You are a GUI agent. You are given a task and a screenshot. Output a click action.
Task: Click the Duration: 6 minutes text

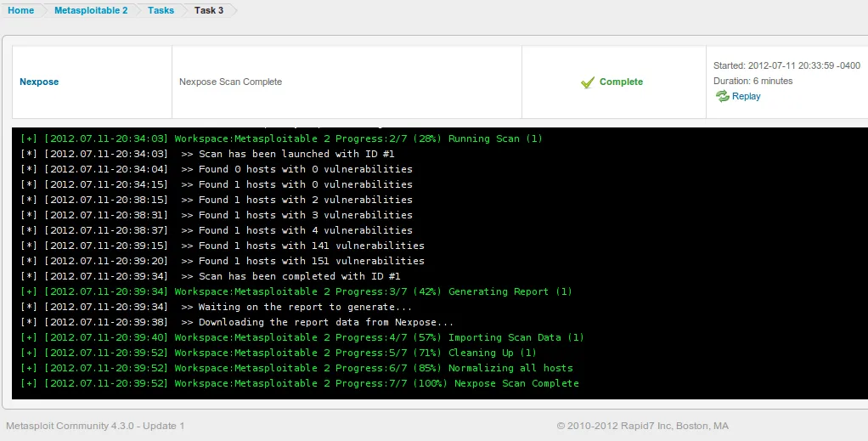[x=752, y=82]
